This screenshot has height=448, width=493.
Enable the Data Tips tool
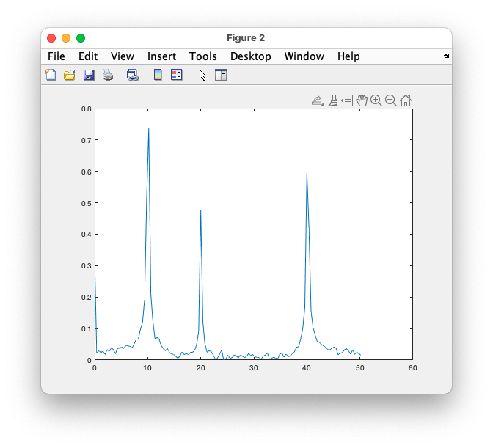click(x=347, y=100)
